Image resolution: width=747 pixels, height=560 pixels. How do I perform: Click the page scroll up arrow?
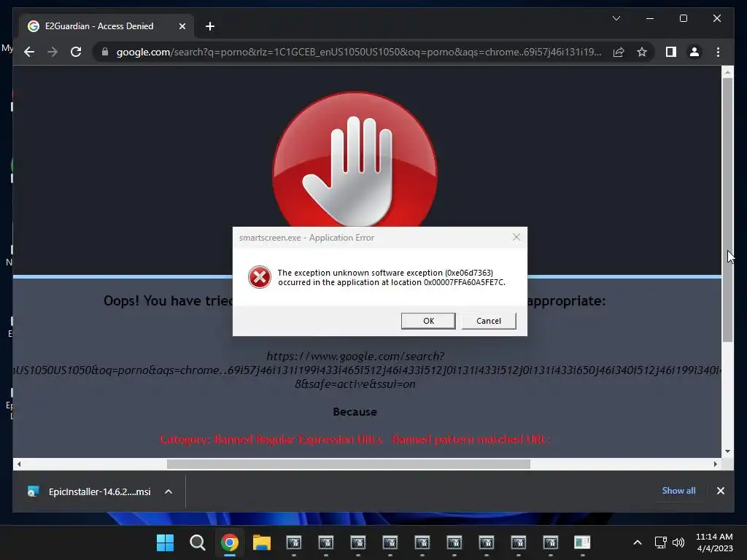pos(727,72)
